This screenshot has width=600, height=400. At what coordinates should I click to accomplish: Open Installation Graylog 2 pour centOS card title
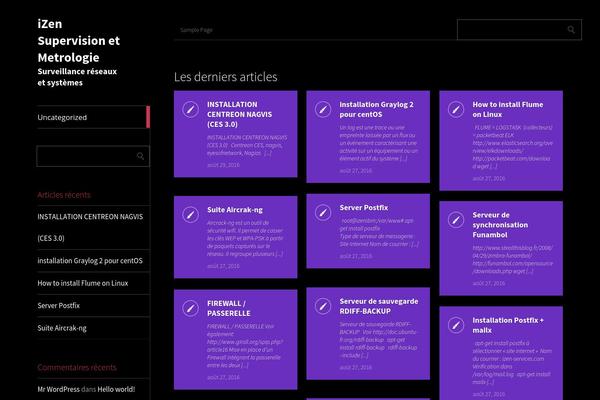click(x=377, y=109)
